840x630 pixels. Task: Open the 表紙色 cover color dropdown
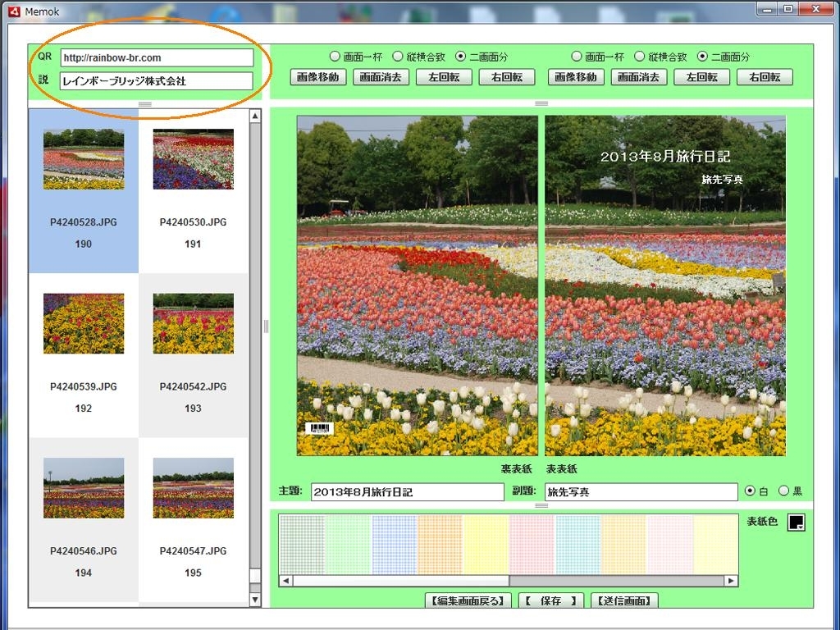[796, 523]
